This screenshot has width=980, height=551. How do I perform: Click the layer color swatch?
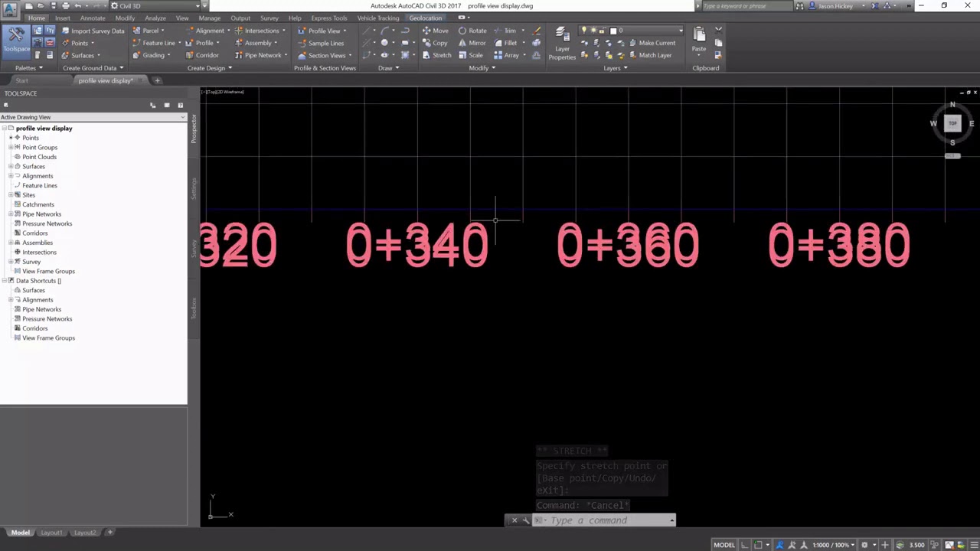pos(613,31)
